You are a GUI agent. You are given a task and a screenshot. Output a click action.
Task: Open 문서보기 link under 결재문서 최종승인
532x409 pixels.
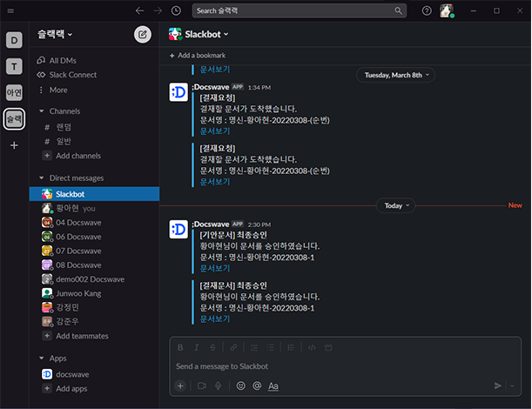pos(215,318)
